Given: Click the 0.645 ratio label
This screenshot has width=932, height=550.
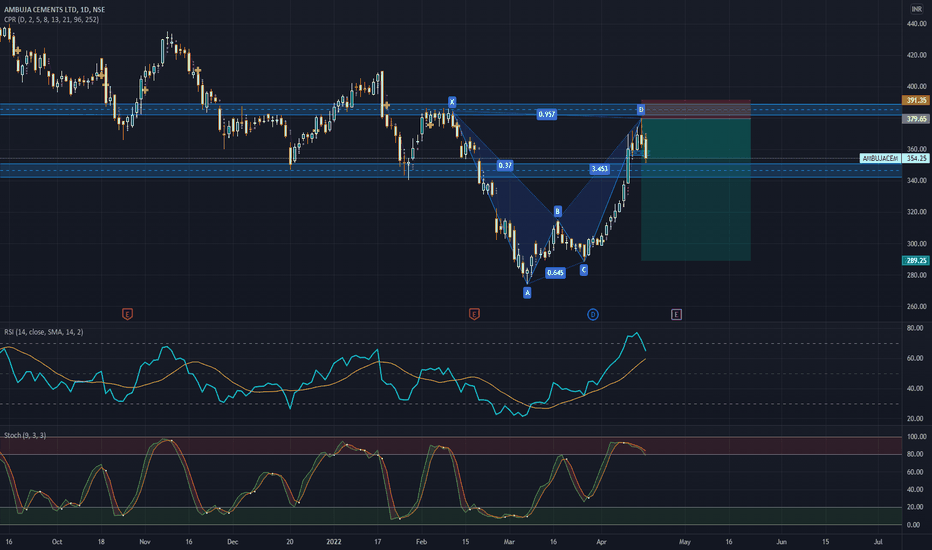Looking at the screenshot, I should tap(555, 272).
